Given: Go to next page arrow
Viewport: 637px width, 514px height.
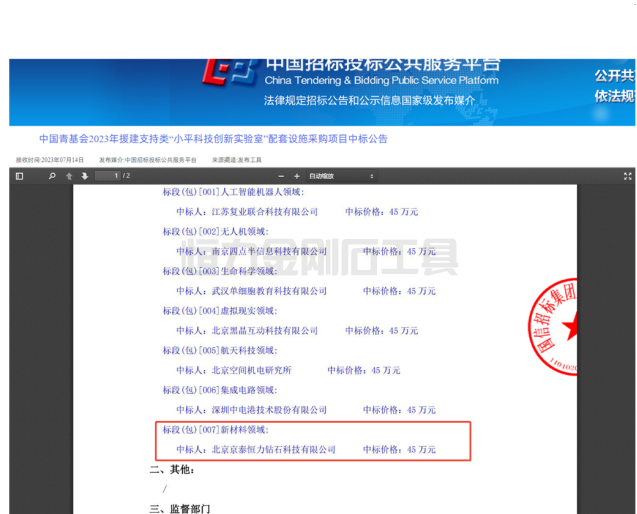Looking at the screenshot, I should [x=85, y=176].
